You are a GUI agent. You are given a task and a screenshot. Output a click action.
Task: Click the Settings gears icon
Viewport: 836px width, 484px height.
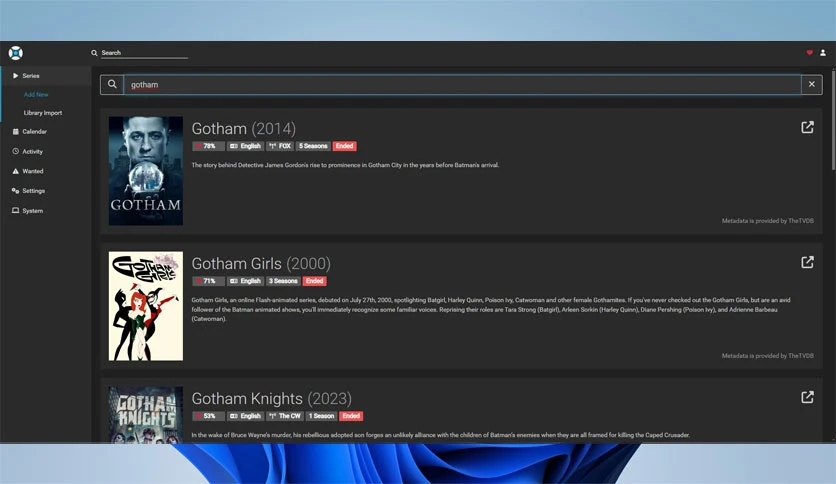[15, 190]
